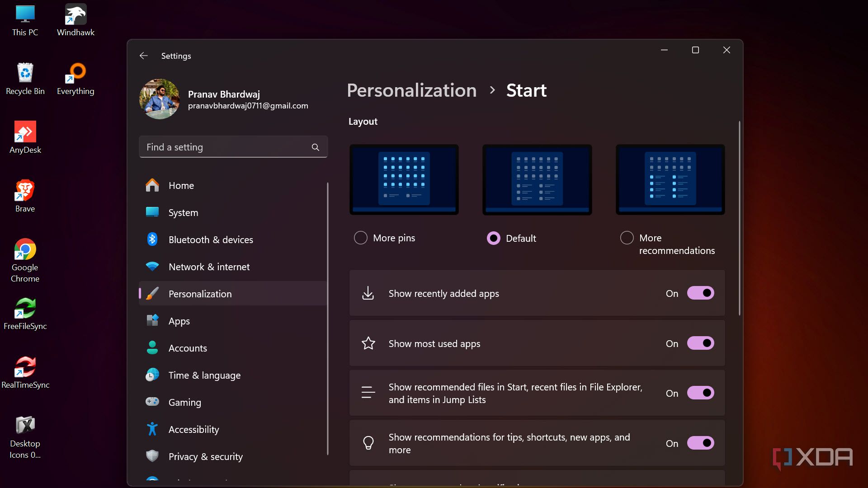This screenshot has height=488, width=868.
Task: Open System settings
Action: click(x=233, y=212)
